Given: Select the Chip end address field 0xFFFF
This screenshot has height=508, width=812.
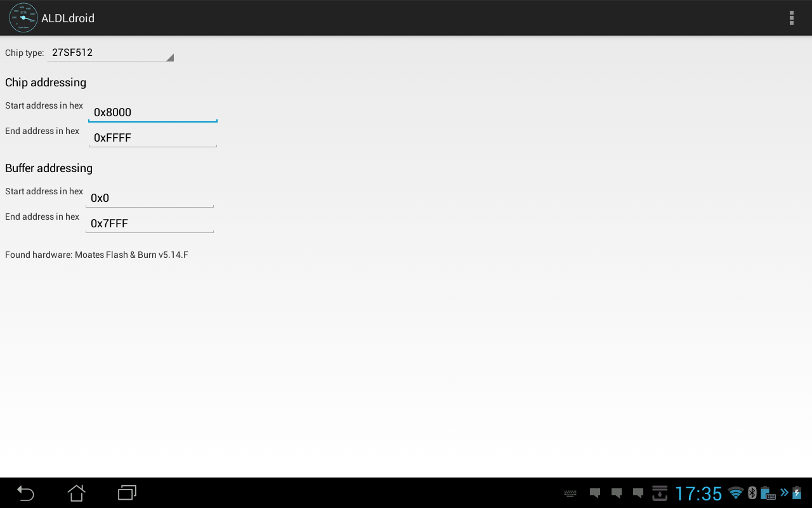Looking at the screenshot, I should (x=153, y=137).
